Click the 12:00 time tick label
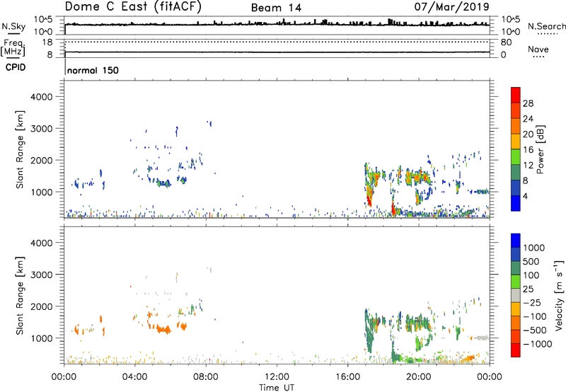Viewport: 566px width, 392px height. click(277, 377)
